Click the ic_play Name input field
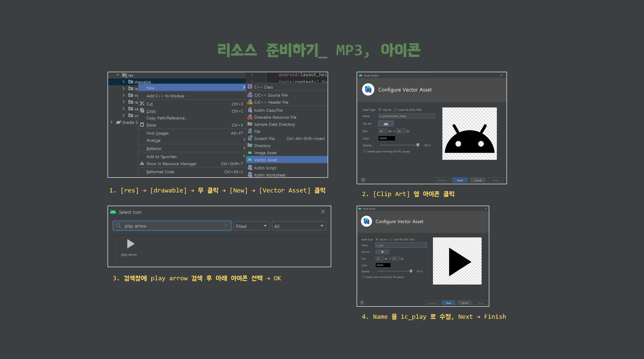The height and width of the screenshot is (359, 644). click(401, 245)
